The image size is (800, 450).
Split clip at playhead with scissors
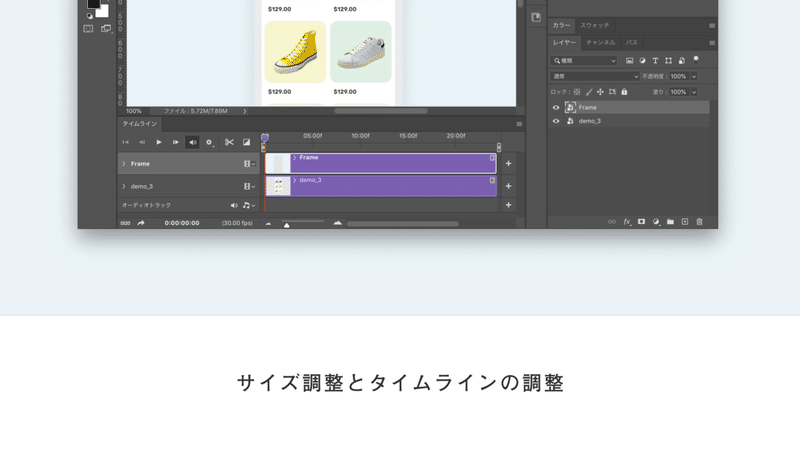click(x=229, y=142)
